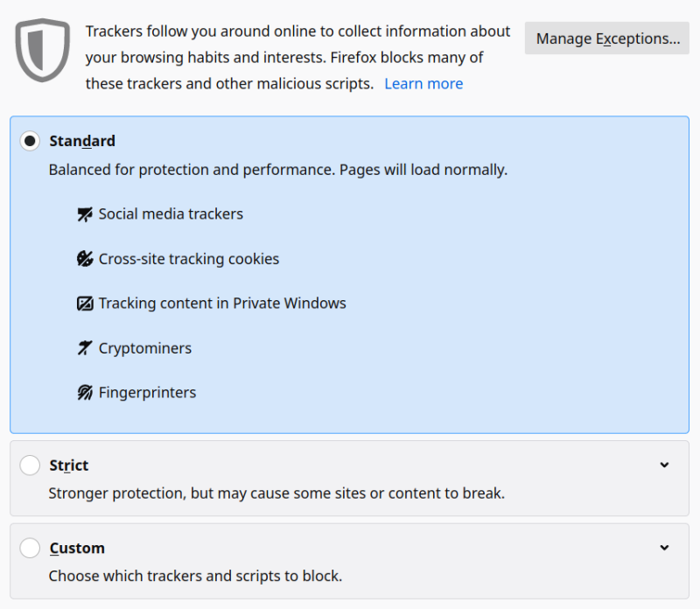Expand the Strict protection details
Image resolution: width=700 pixels, height=609 pixels.
tap(664, 465)
